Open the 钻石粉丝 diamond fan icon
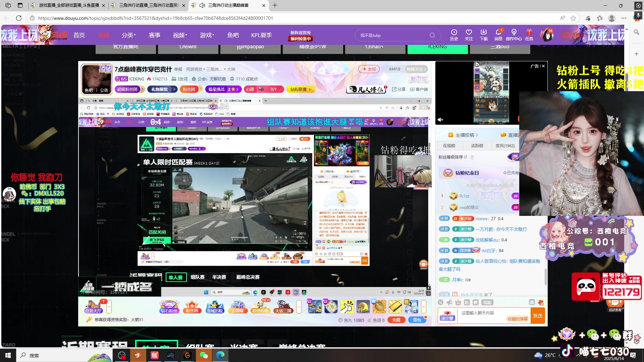 coord(169,307)
